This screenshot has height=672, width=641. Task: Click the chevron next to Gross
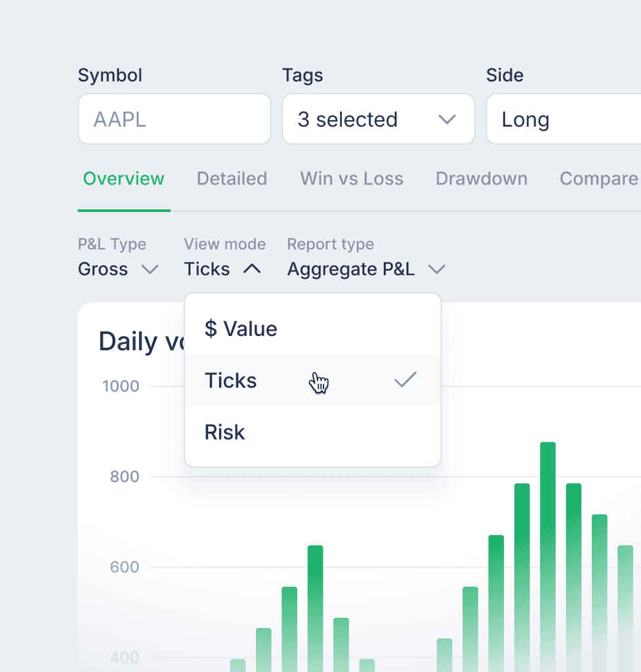click(x=150, y=269)
